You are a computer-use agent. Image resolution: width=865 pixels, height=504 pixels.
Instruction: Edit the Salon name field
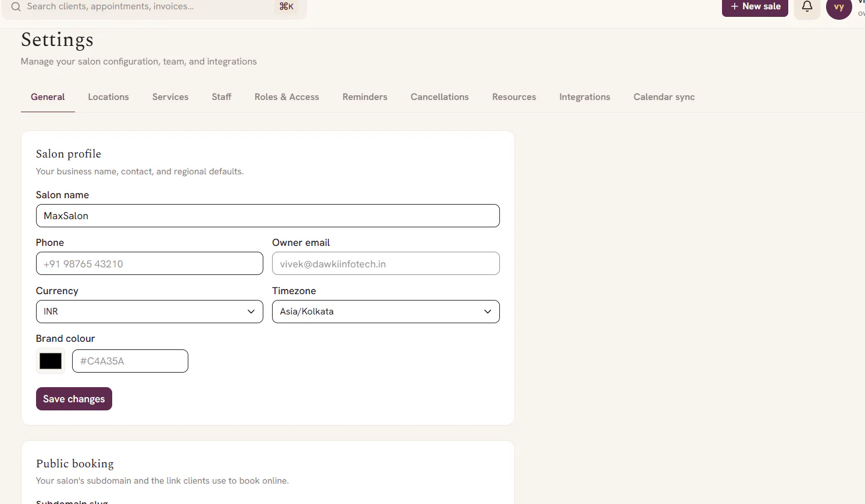coord(267,216)
